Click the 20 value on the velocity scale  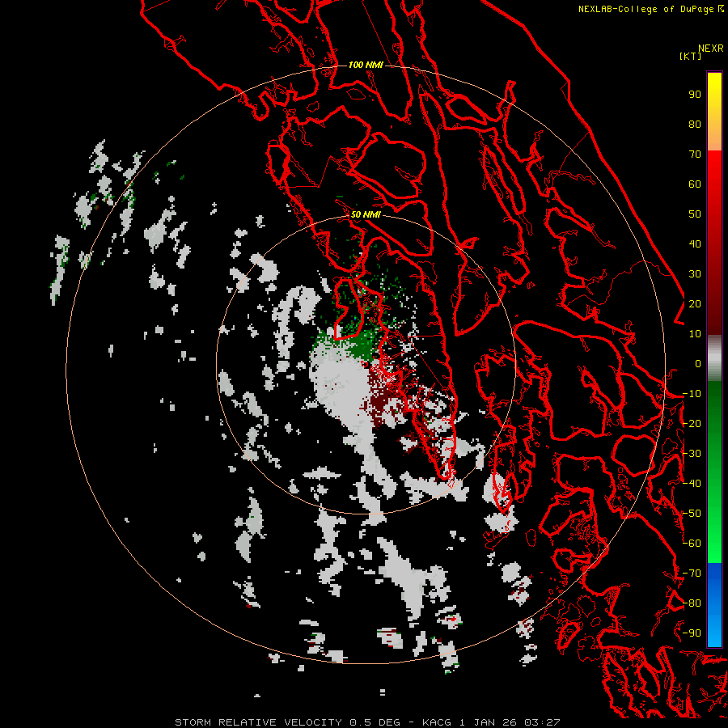[x=695, y=304]
